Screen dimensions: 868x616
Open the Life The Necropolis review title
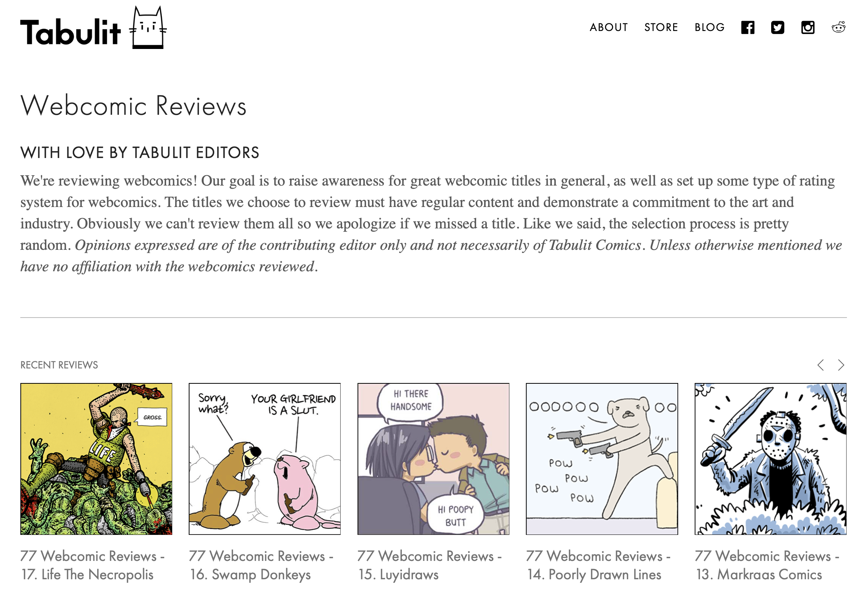tap(92, 565)
